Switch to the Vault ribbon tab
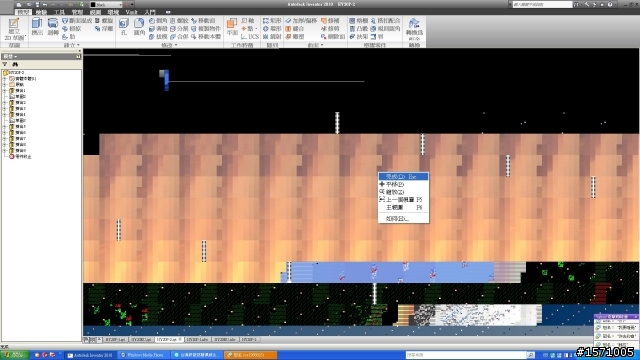 click(x=131, y=12)
